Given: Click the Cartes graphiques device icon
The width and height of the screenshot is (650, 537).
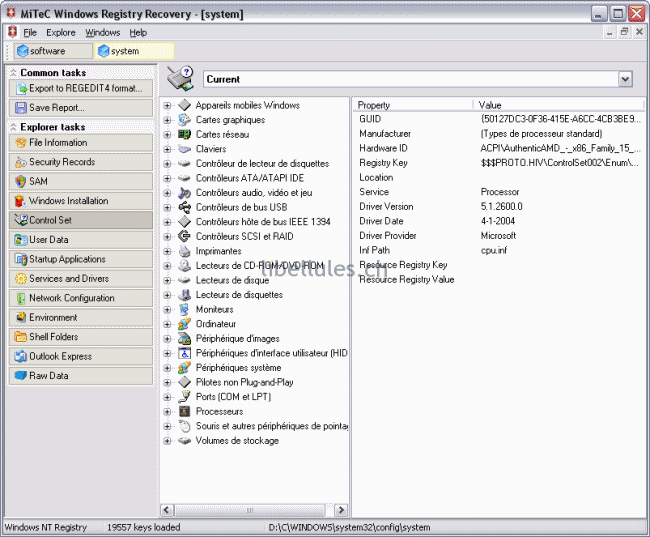Looking at the screenshot, I should [x=184, y=120].
